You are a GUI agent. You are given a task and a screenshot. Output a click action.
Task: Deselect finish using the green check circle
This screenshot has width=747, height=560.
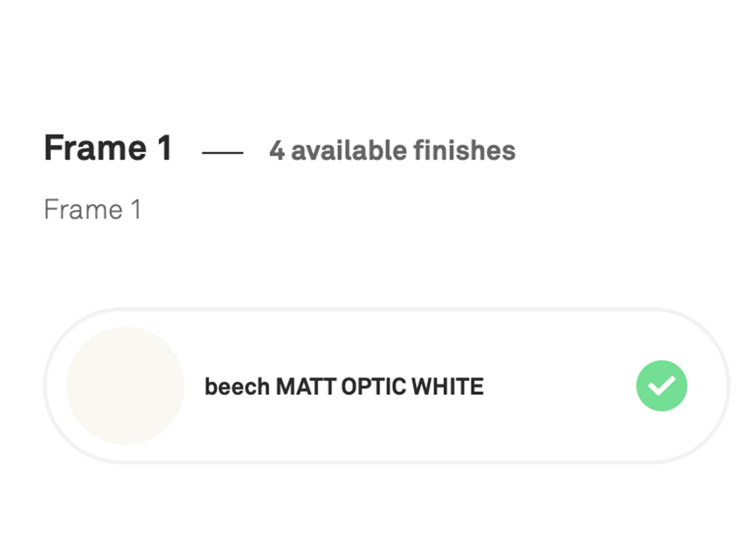[x=661, y=386]
